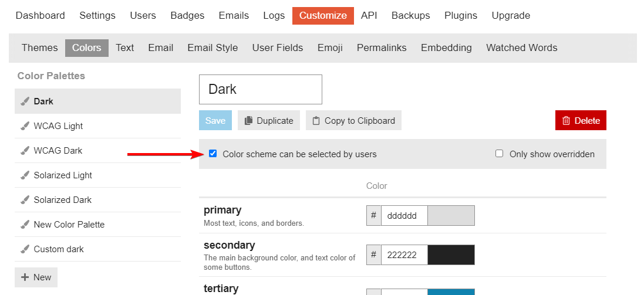Screen dimensions: 644x295
Task: Open the User Fields sub-tab
Action: tap(278, 48)
